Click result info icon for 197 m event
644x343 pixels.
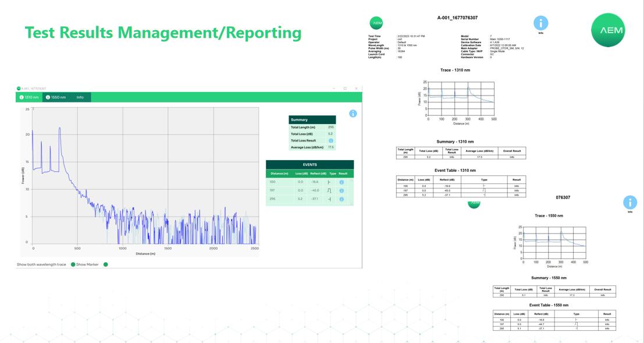point(341,190)
